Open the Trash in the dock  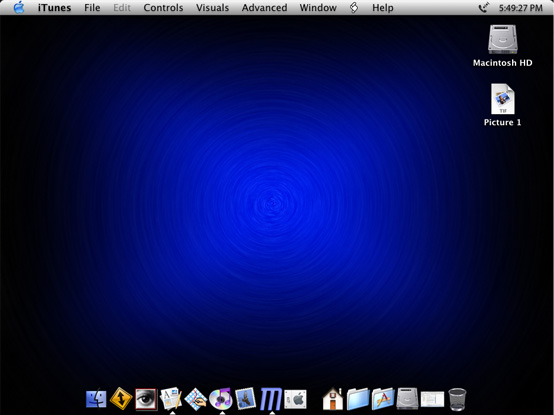[x=457, y=399]
